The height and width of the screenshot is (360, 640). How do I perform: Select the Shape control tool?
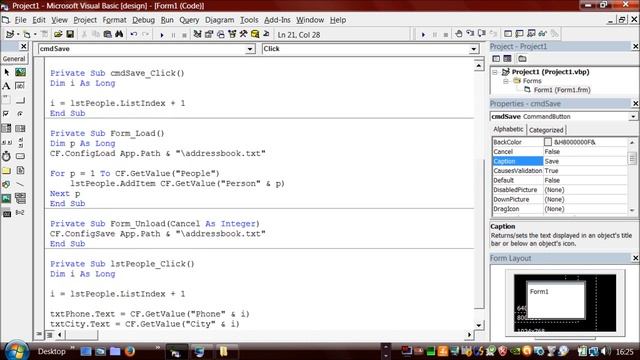point(7,184)
